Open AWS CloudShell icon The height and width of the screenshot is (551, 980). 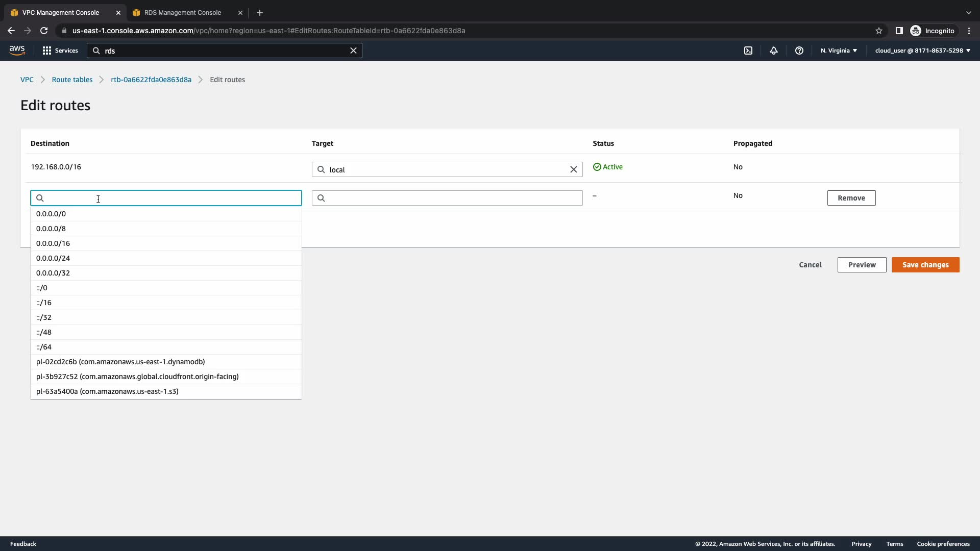(x=748, y=51)
